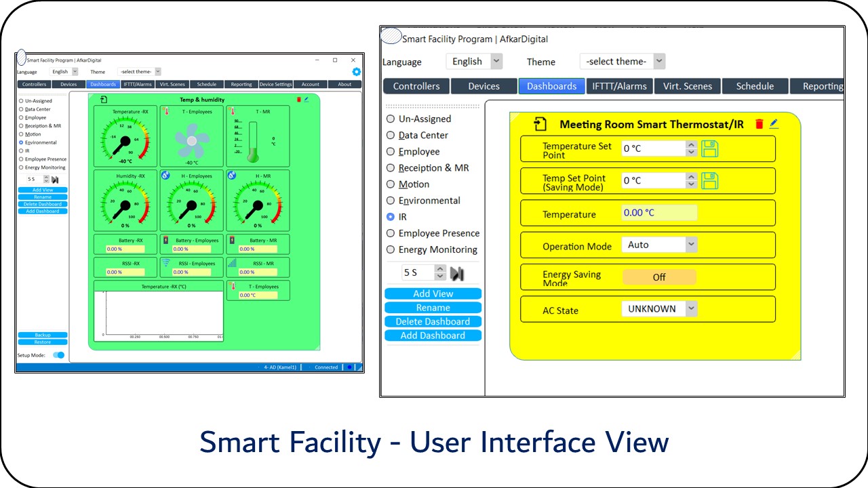The width and height of the screenshot is (868, 488).
Task: Delete the Meeting Room Smart Thermostat/IR view
Action: 759,124
